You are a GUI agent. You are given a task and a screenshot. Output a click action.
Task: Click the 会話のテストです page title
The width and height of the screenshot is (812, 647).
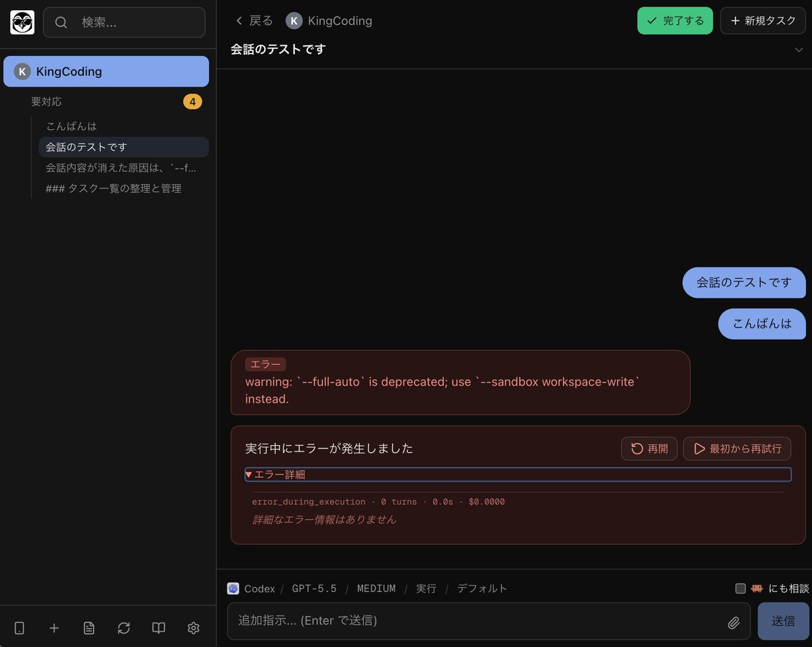[x=278, y=49]
